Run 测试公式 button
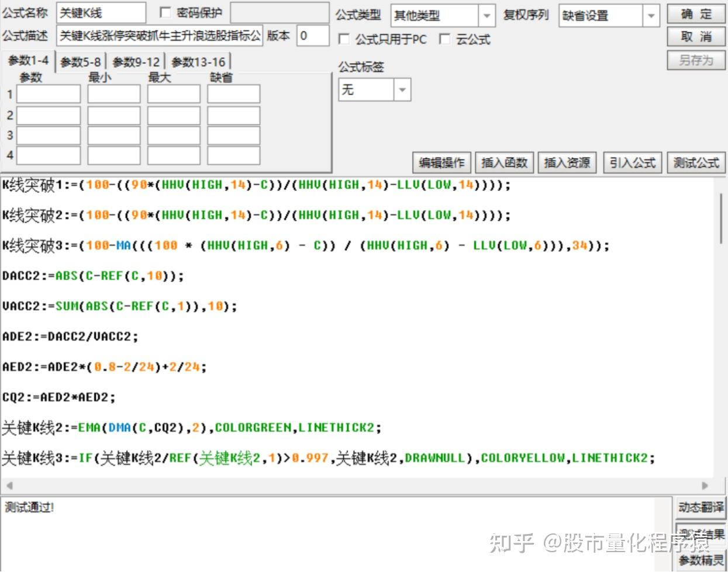The height and width of the screenshot is (572, 728). [696, 162]
